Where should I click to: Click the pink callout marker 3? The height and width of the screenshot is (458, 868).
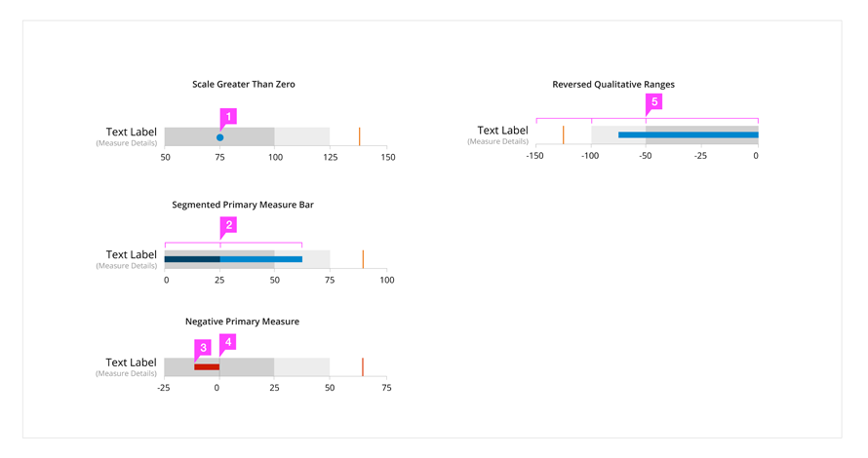pos(203,348)
